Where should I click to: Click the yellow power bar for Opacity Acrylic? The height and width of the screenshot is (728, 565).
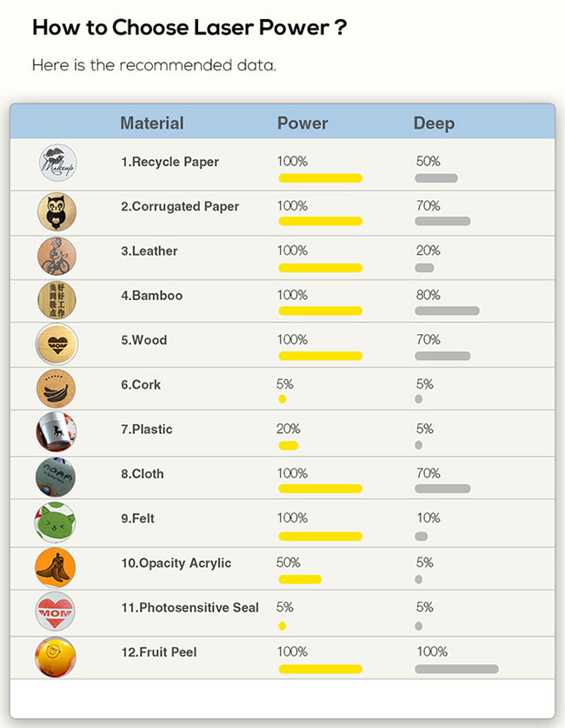coord(300,579)
